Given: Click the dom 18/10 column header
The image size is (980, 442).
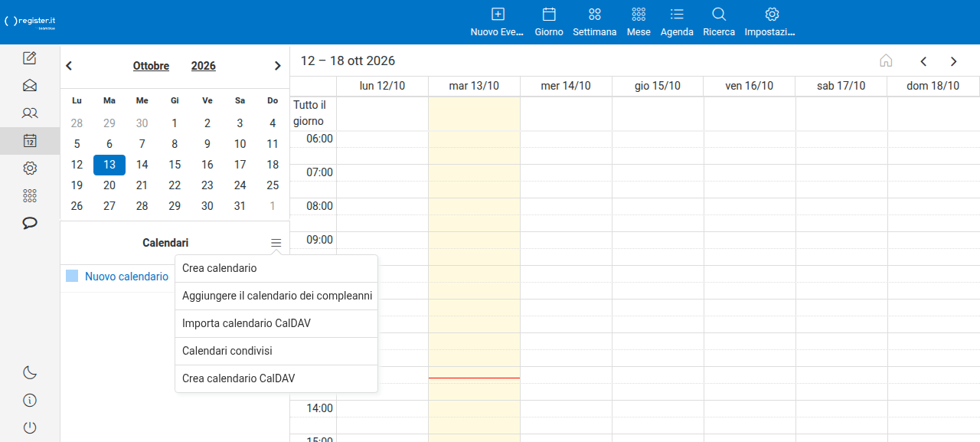Looking at the screenshot, I should click(x=933, y=86).
